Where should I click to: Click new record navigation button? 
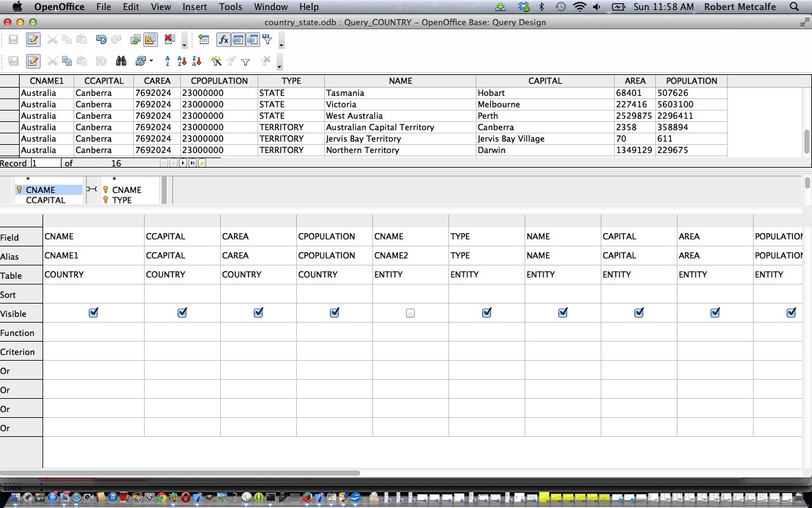pos(202,163)
